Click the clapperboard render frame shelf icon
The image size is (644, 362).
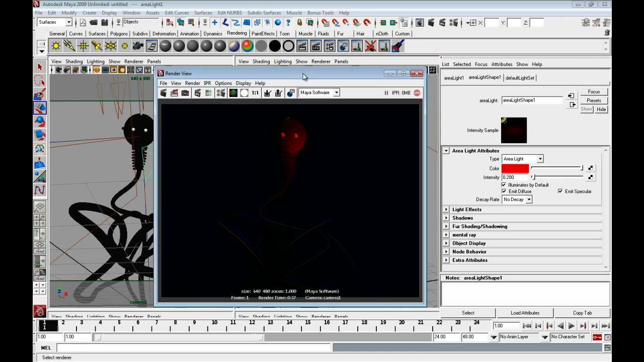pyautogui.click(x=302, y=46)
